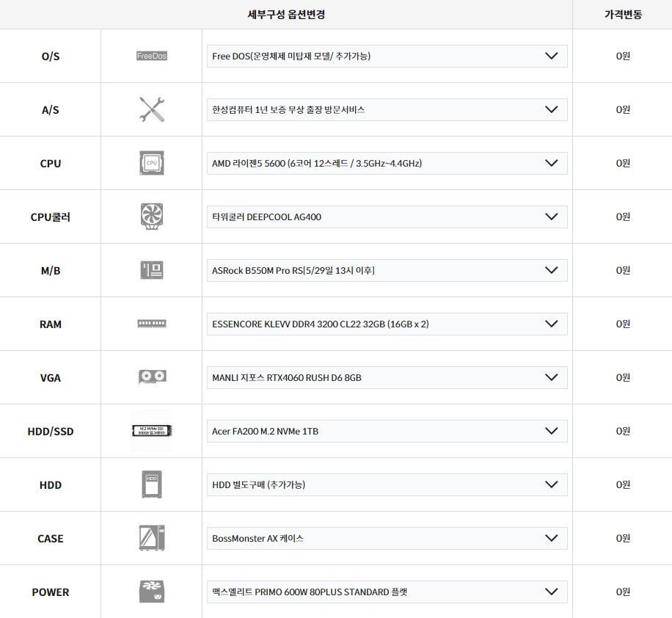Click the CPU chip icon
This screenshot has height=618, width=672.
[152, 163]
